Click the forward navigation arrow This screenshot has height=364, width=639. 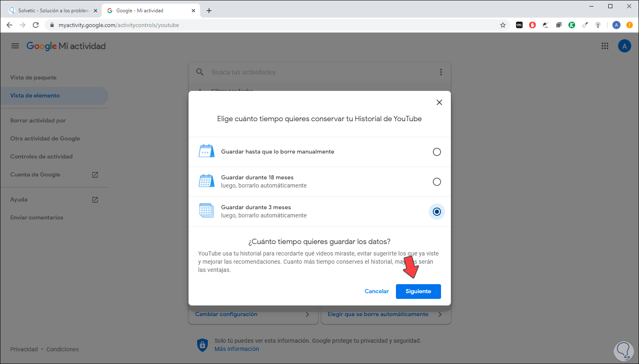coord(23,25)
